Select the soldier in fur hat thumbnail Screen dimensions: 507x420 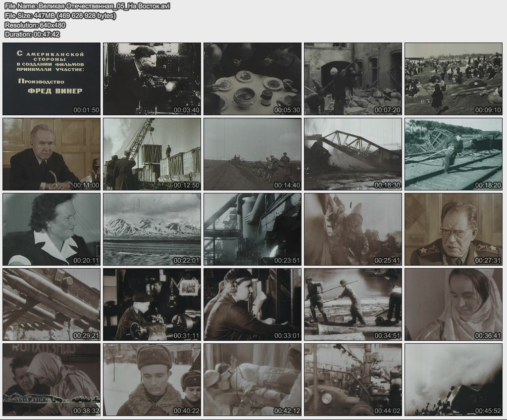[x=152, y=379]
